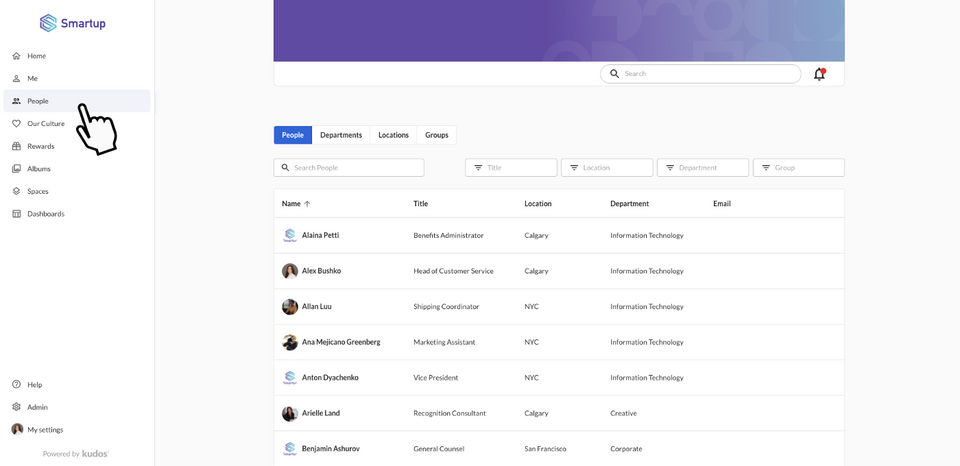Click the Email column header
The width and height of the screenshot is (960, 466).
722,204
